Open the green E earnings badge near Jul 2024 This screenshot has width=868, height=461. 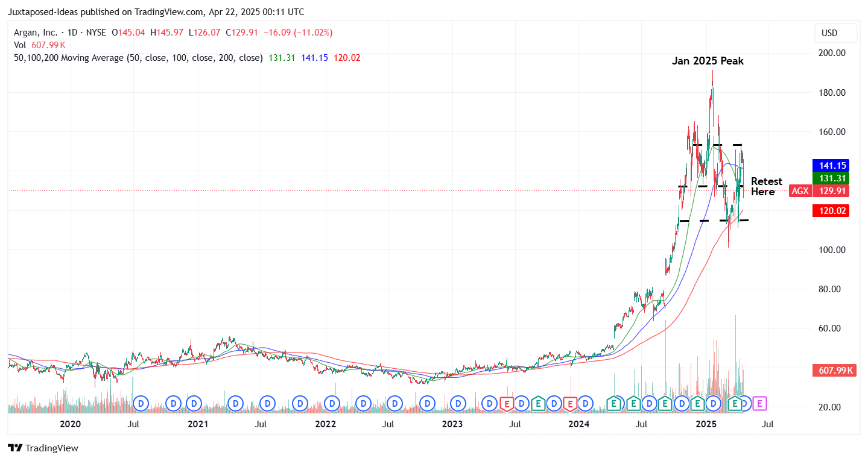(x=633, y=404)
